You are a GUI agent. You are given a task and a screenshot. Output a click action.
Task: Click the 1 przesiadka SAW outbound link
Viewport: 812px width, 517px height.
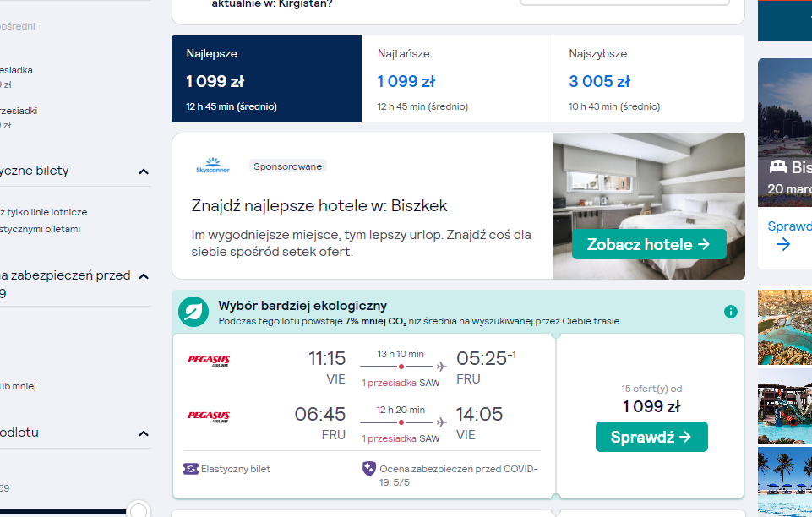401,383
